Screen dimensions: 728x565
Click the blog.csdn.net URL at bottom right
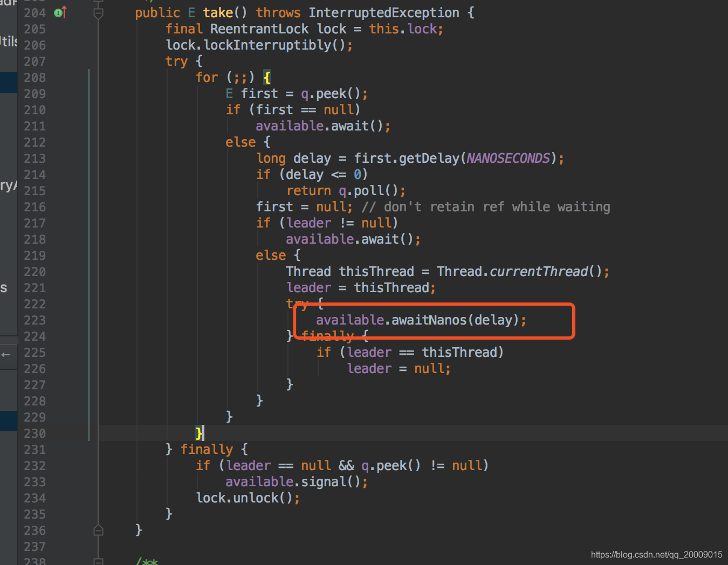click(x=656, y=555)
